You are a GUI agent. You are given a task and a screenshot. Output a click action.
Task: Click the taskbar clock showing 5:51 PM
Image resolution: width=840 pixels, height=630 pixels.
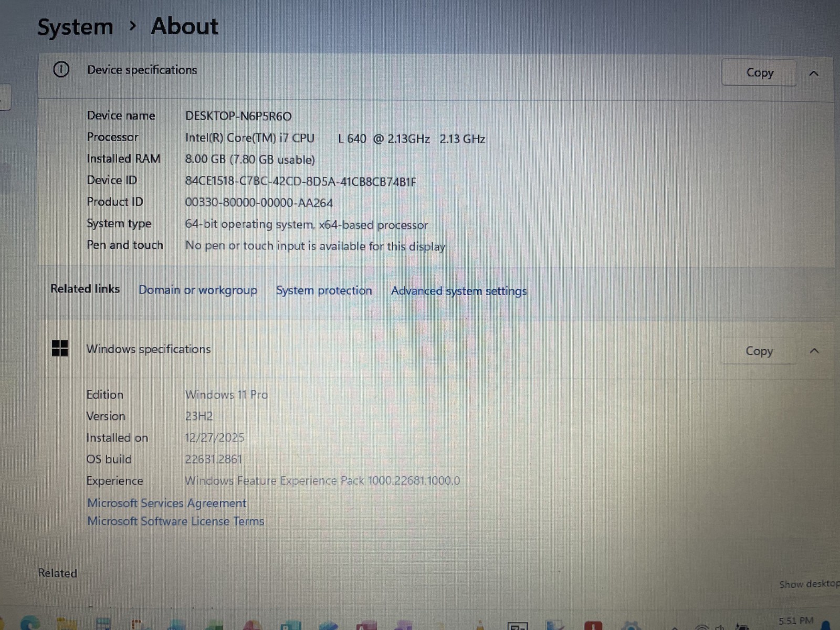coord(796,621)
